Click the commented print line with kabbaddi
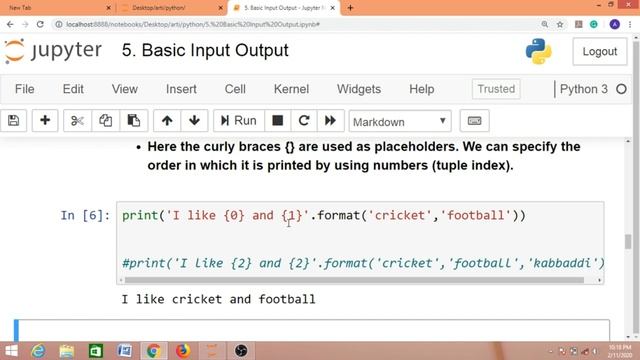Viewport: 640px width, 360px height. (x=363, y=263)
